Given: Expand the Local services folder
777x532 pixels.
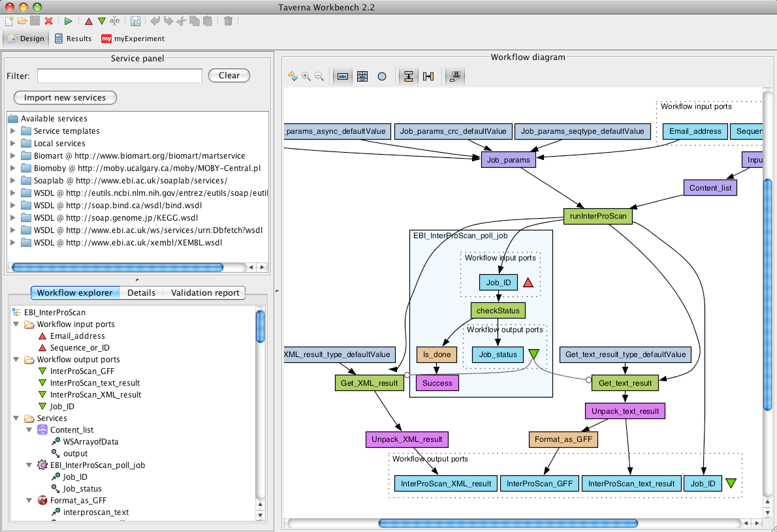Looking at the screenshot, I should (12, 144).
